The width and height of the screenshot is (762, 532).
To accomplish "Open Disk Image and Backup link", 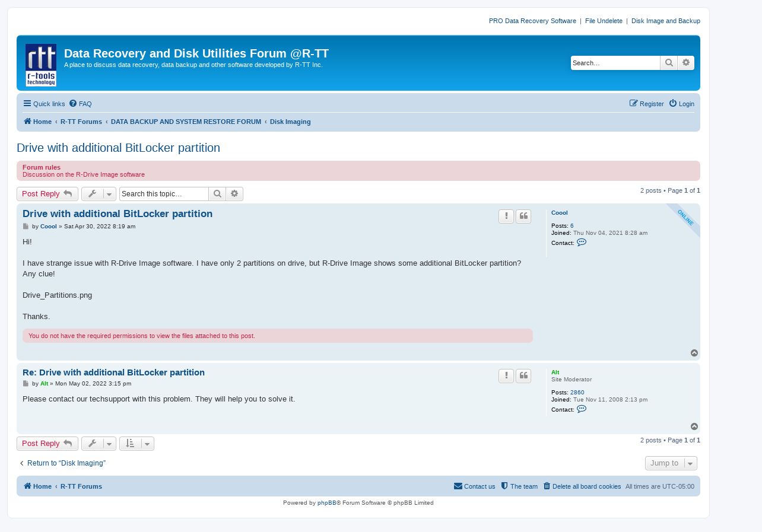I will tap(666, 21).
